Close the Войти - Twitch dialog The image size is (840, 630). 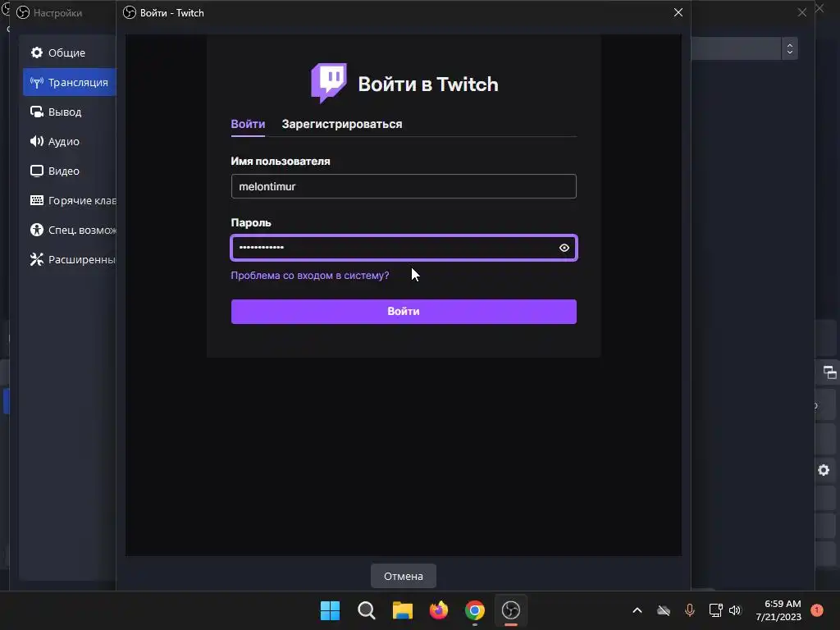click(678, 12)
